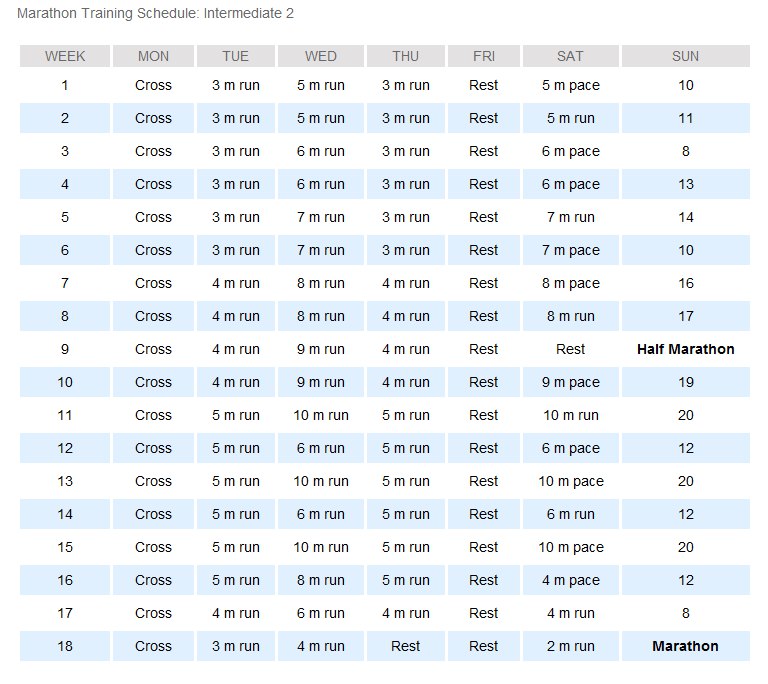The width and height of the screenshot is (768, 684).
Task: Click the week number '12' in the WEEK column
Action: (65, 448)
